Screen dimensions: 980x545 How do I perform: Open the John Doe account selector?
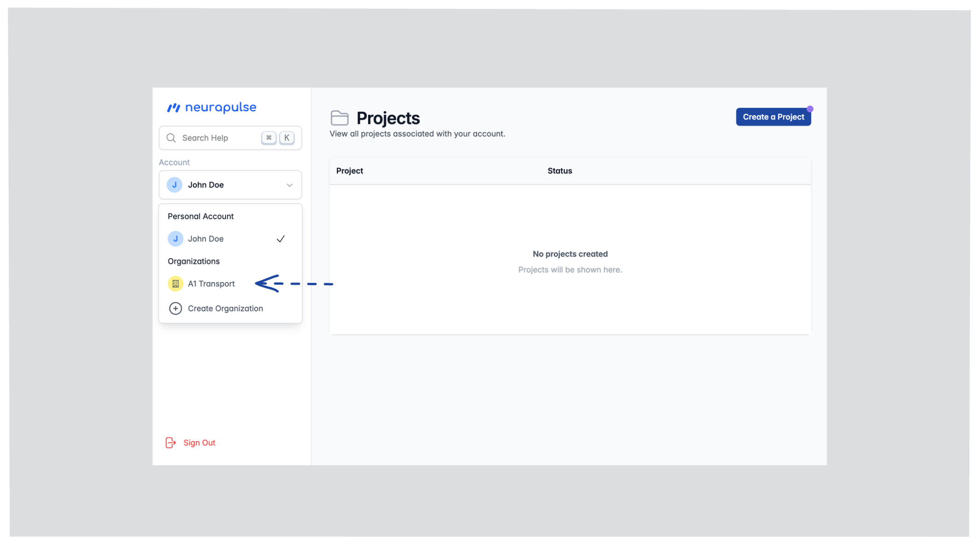(230, 185)
